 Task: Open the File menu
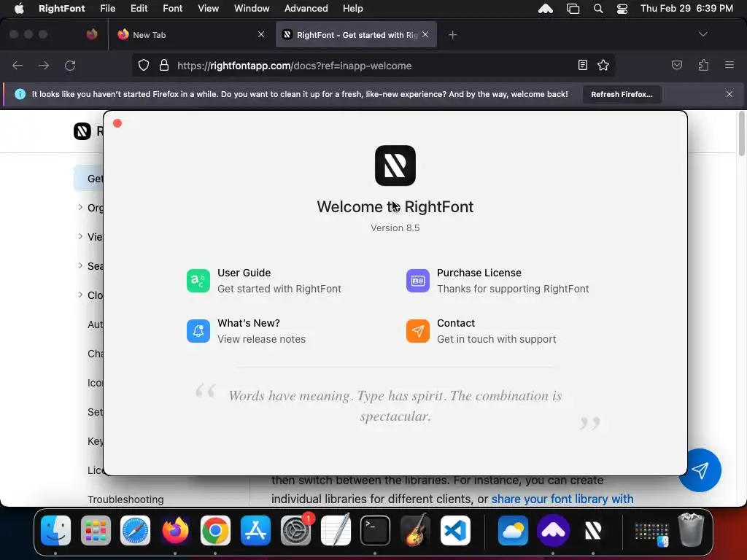click(x=108, y=8)
